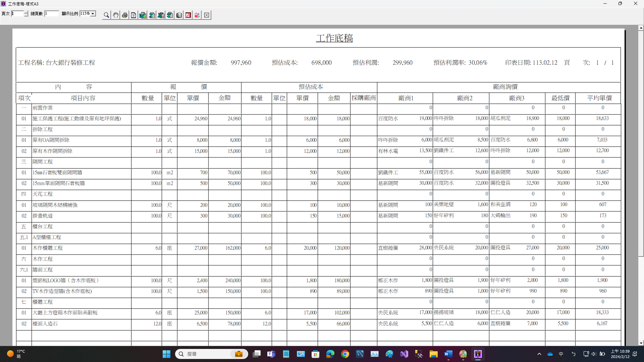Launch Google Chrome from the taskbar
The image size is (644, 362).
[x=345, y=354]
